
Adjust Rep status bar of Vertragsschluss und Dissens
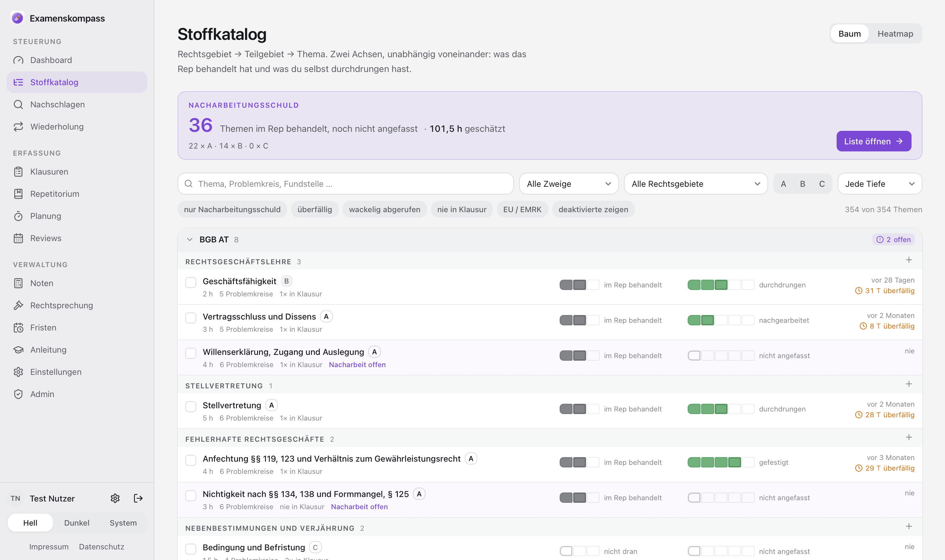[x=579, y=321]
